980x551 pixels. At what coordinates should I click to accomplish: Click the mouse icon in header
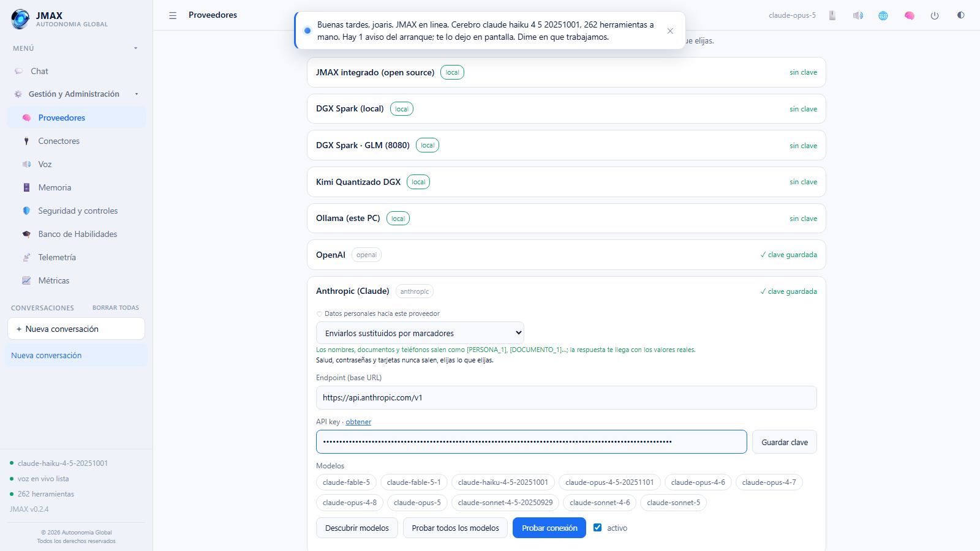click(x=832, y=15)
